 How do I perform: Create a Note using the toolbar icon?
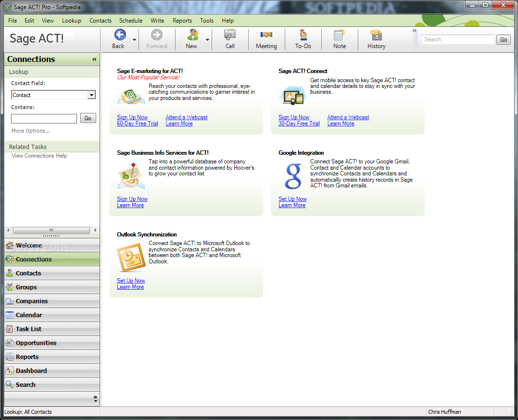coord(339,35)
